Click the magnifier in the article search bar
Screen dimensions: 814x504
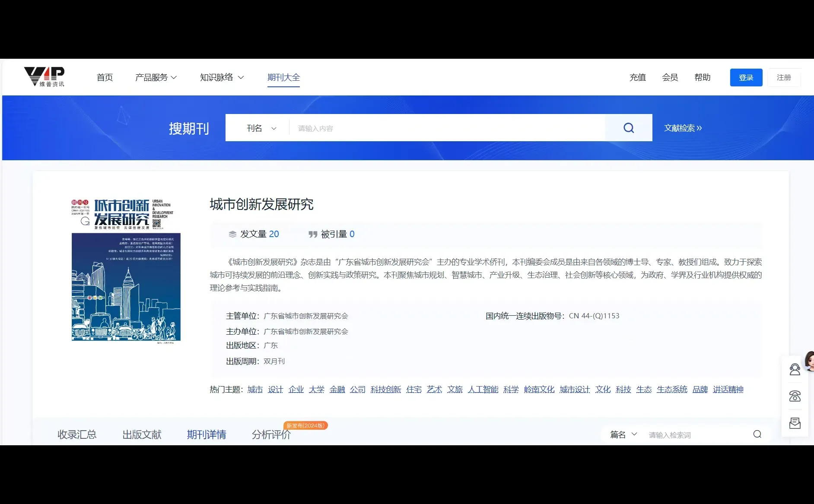pos(757,434)
